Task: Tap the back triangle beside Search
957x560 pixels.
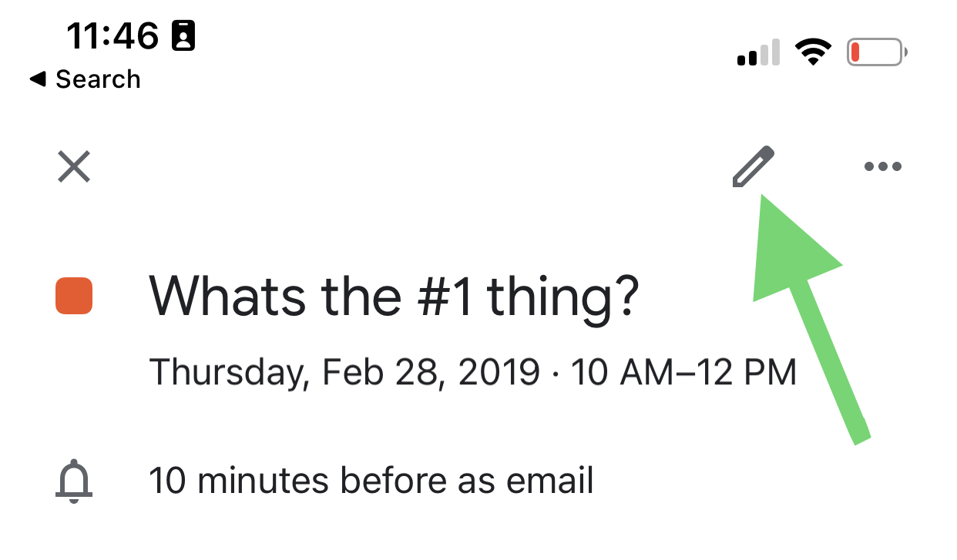Action: tap(37, 79)
